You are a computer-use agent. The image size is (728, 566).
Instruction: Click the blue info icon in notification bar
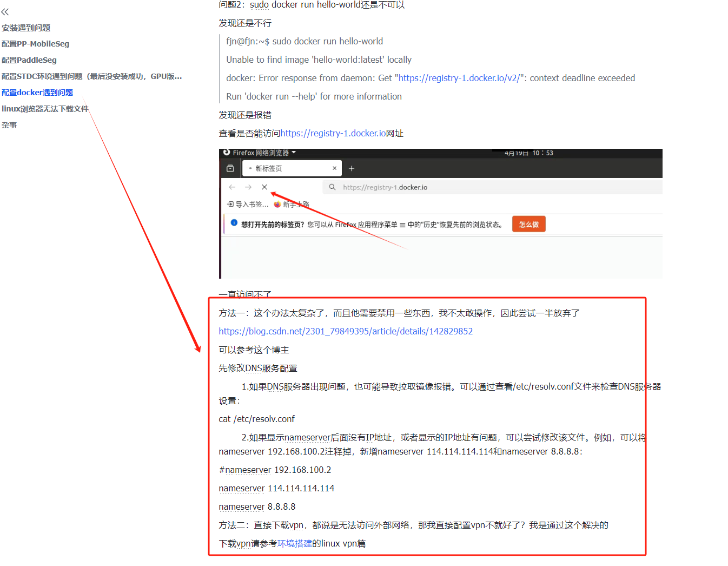[233, 223]
